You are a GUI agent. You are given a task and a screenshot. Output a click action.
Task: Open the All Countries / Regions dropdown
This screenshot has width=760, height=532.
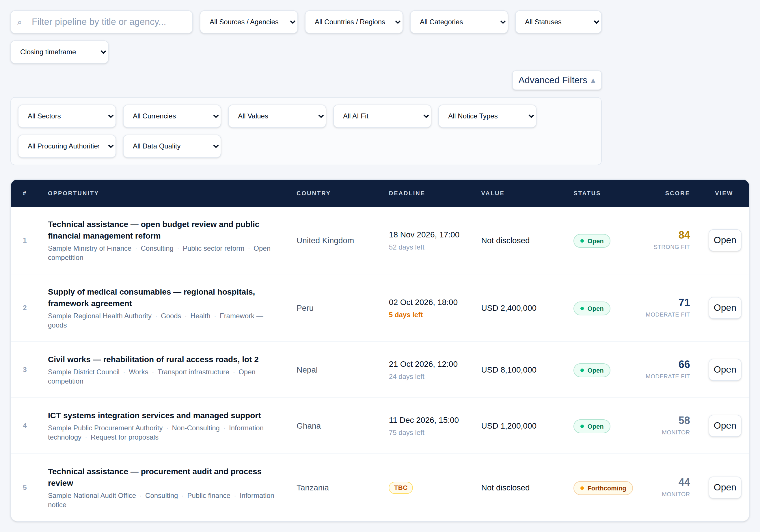coord(354,22)
